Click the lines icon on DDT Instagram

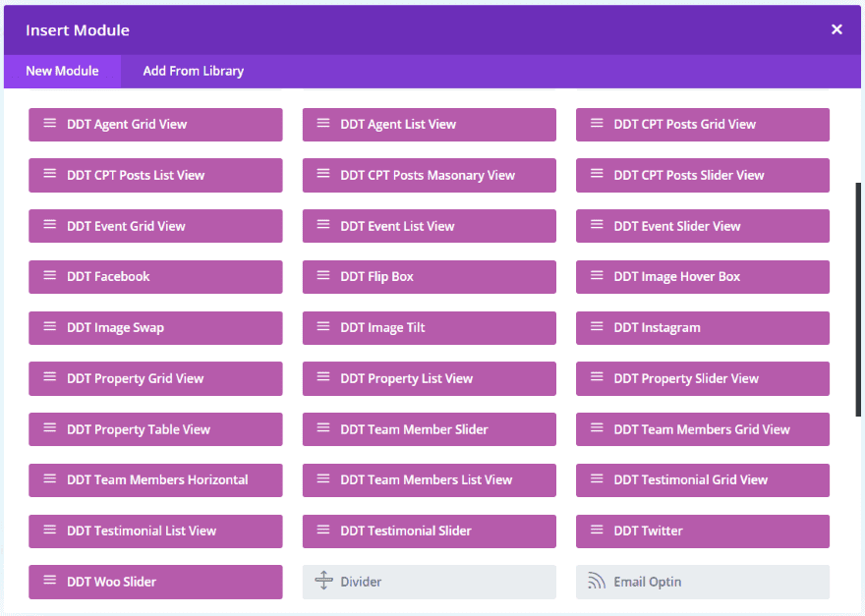pyautogui.click(x=597, y=327)
